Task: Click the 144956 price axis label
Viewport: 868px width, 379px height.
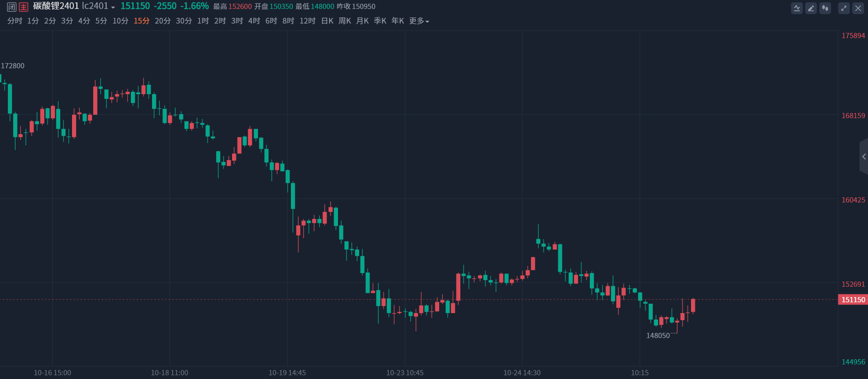Action: (x=853, y=362)
